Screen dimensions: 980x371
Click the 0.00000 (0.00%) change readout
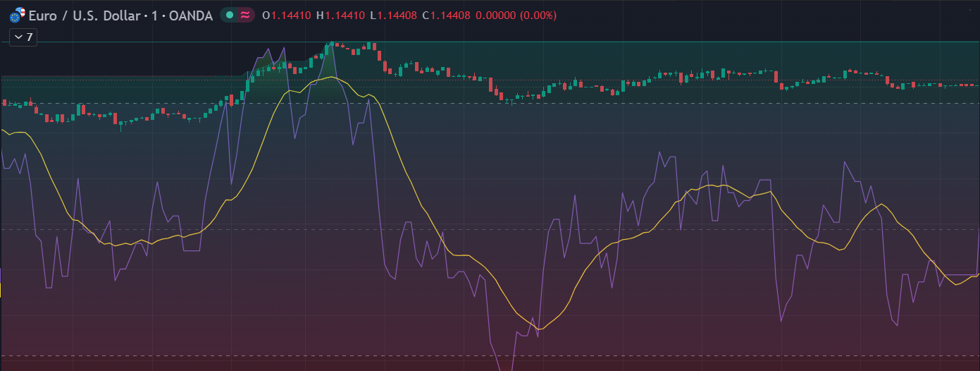[x=516, y=15]
